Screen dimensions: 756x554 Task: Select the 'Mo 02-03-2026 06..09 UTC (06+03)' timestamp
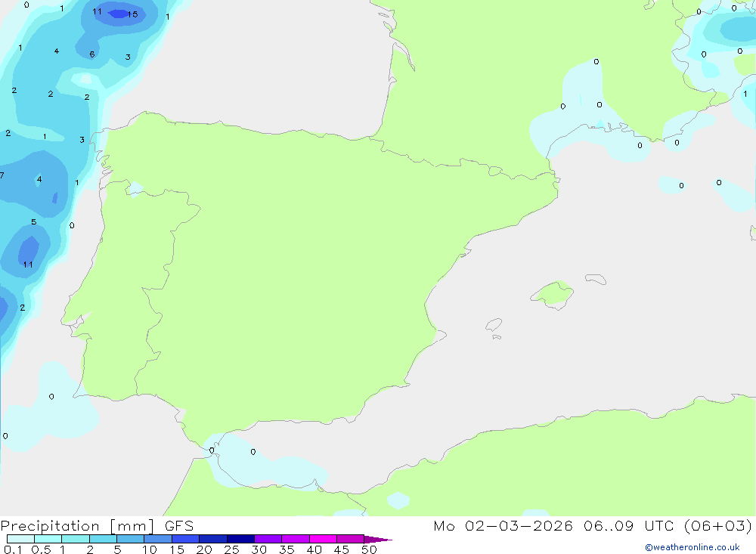[x=593, y=526]
